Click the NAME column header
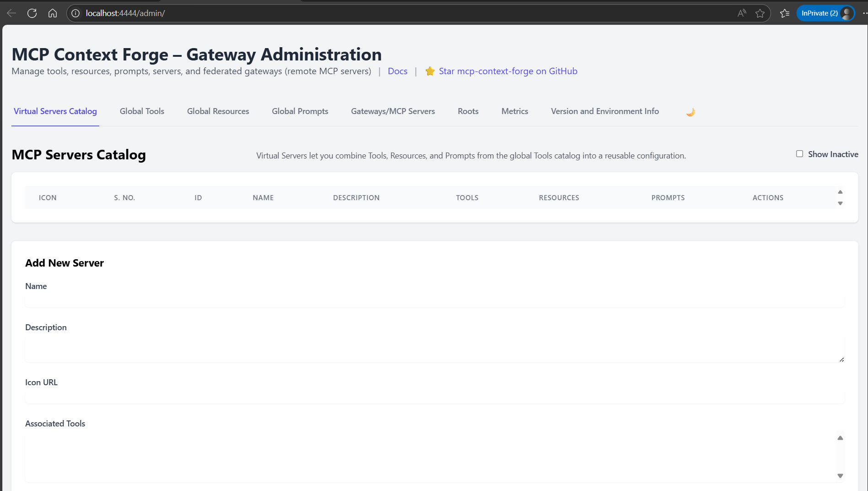Screen dimensions: 868x491 (263, 198)
